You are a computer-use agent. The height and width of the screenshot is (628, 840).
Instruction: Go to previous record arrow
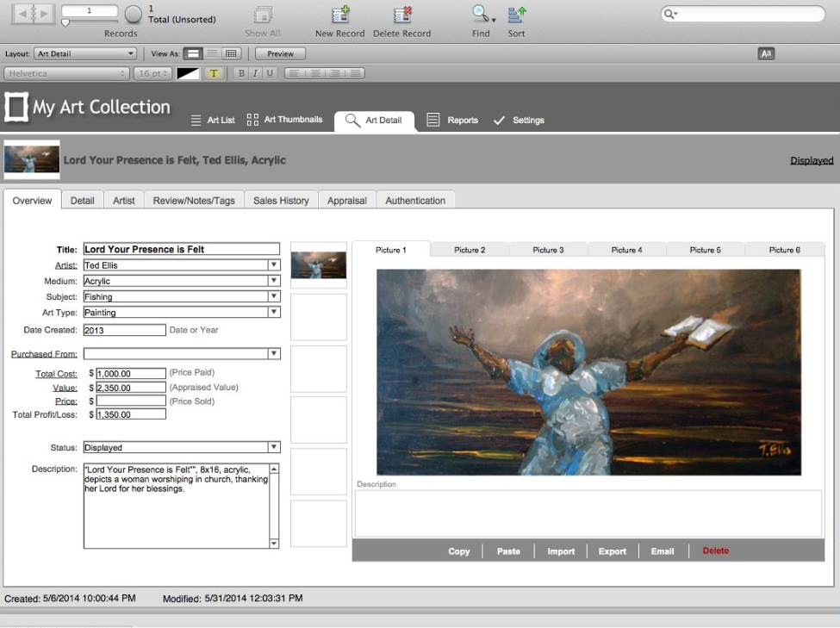coord(22,14)
